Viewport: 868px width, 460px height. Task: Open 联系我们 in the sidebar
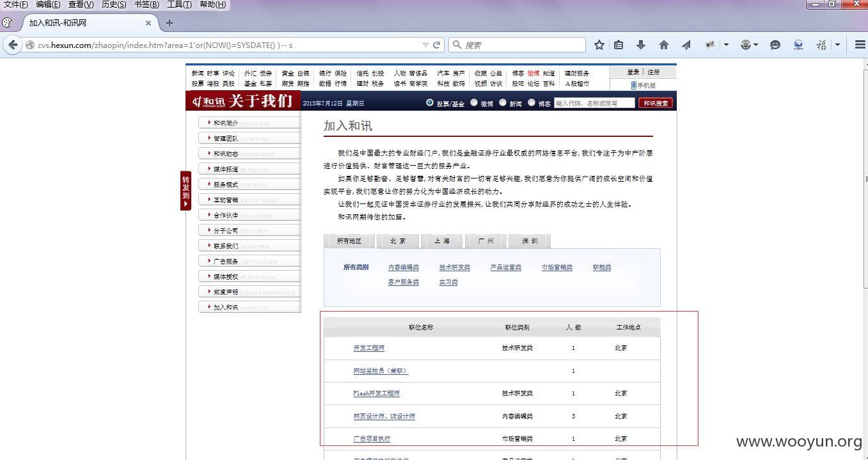click(x=249, y=246)
